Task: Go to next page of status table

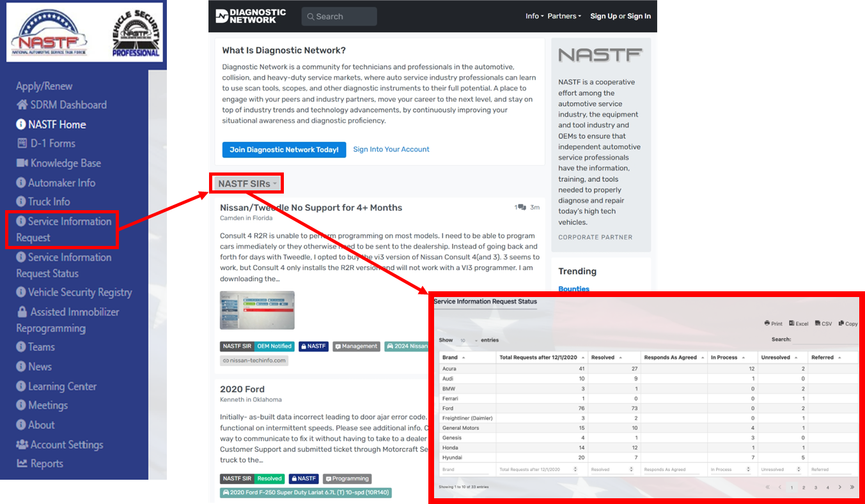Action: pos(839,487)
